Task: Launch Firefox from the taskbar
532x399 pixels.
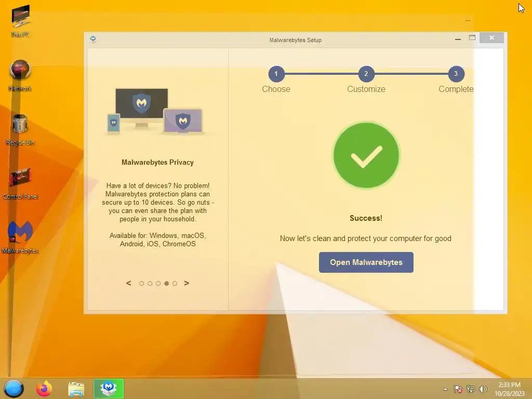Action: tap(44, 389)
